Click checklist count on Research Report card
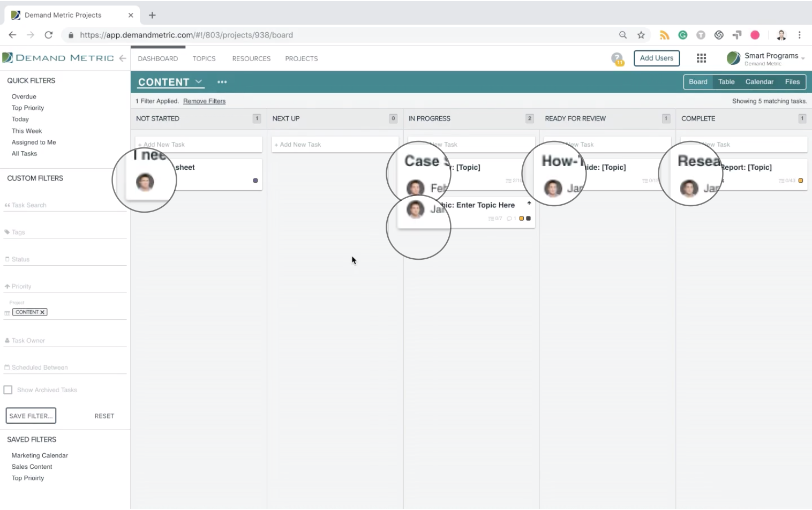 pos(787,181)
